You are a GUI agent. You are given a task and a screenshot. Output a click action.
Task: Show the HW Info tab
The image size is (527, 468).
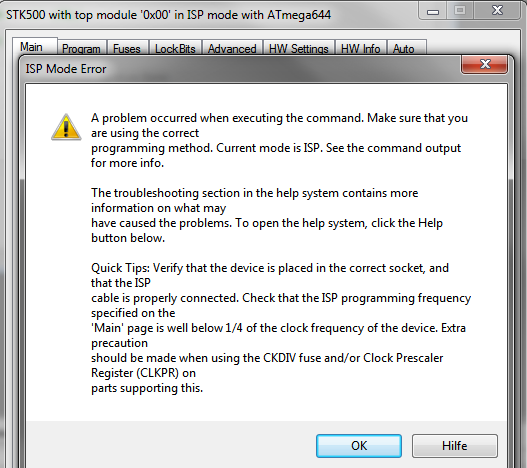click(360, 49)
